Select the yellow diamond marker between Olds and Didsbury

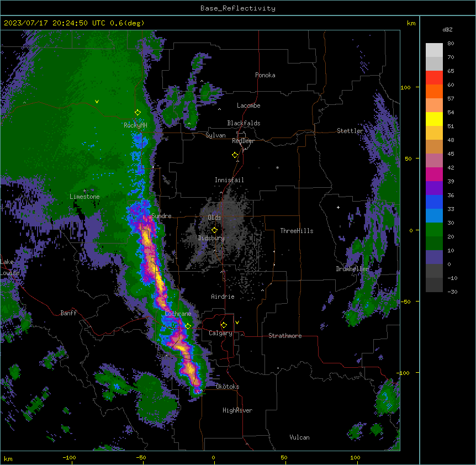tap(214, 230)
